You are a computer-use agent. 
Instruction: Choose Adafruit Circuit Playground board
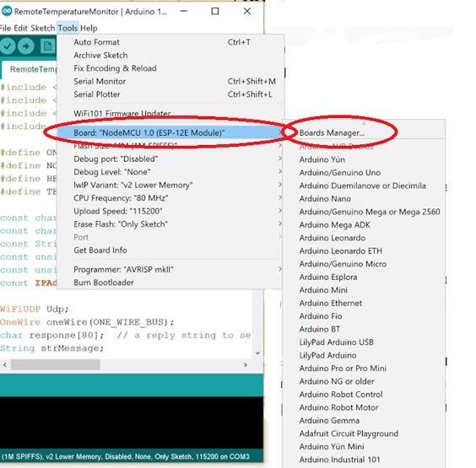(x=364, y=433)
